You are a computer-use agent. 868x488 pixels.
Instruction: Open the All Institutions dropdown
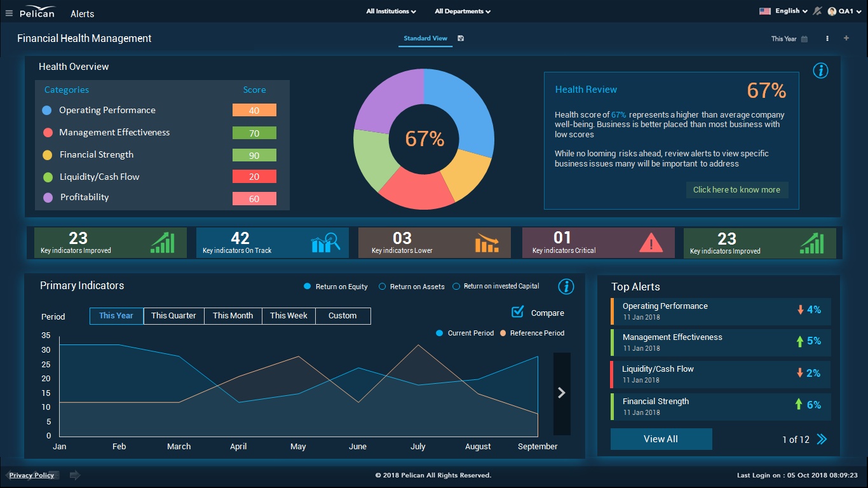pyautogui.click(x=390, y=11)
